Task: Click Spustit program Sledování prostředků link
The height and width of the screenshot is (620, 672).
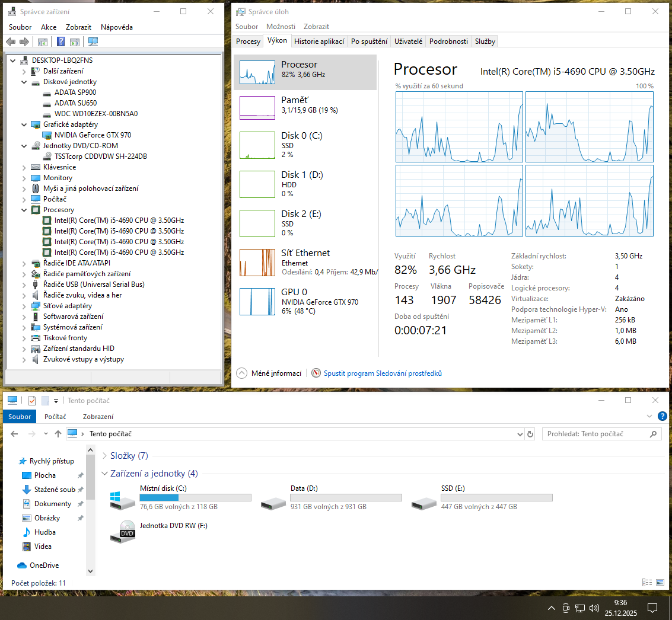Action: tap(382, 373)
